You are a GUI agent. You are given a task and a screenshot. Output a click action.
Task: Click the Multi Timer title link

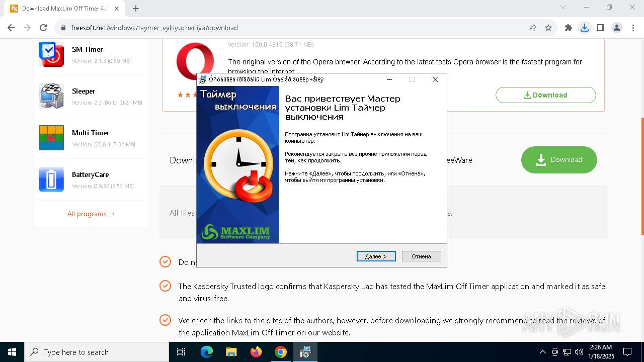[x=91, y=133]
